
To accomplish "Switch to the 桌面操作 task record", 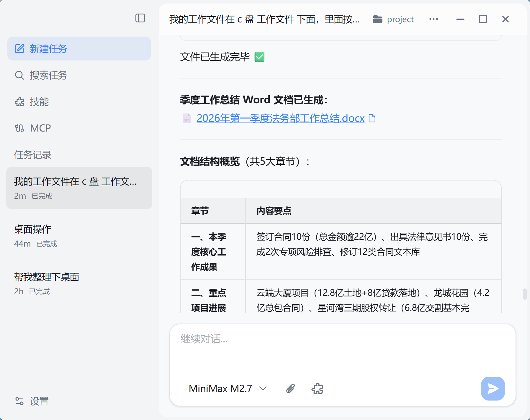I will point(32,229).
